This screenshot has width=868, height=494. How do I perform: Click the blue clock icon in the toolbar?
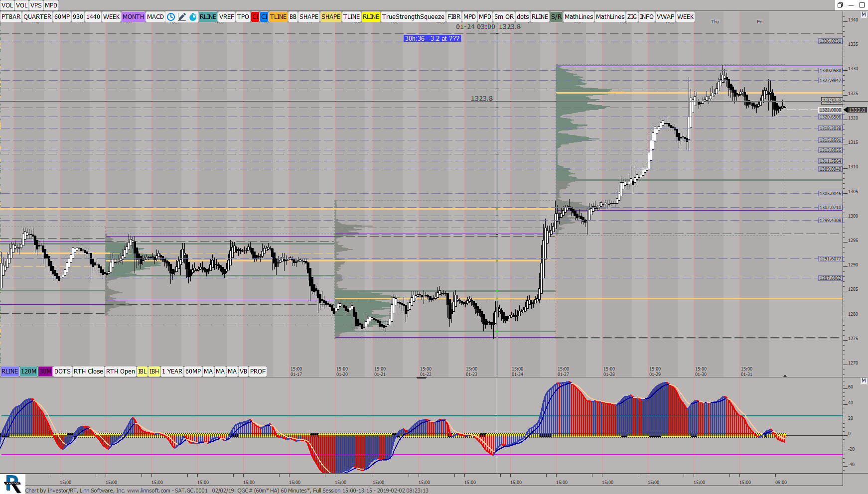[x=171, y=17]
